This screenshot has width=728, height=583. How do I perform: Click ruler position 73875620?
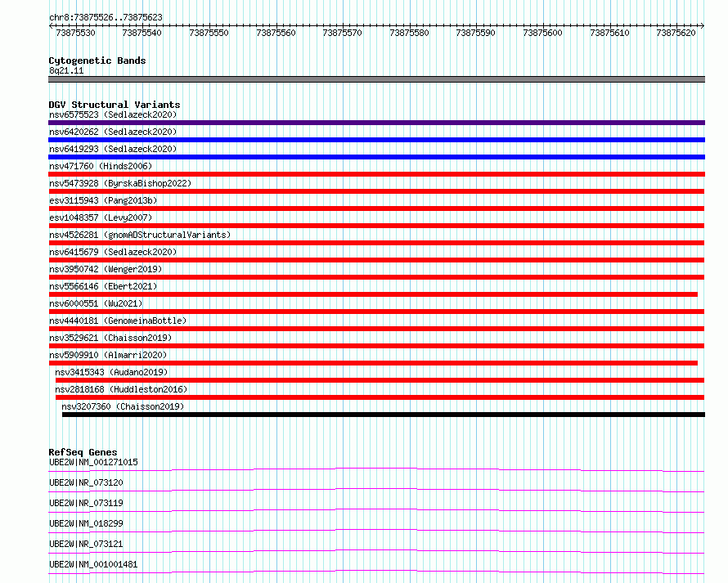tap(676, 33)
